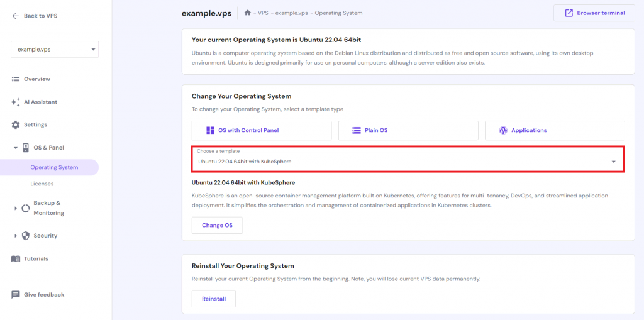Click the OS & Panel label
Screen dimensions: 644x320
pyautogui.click(x=49, y=148)
